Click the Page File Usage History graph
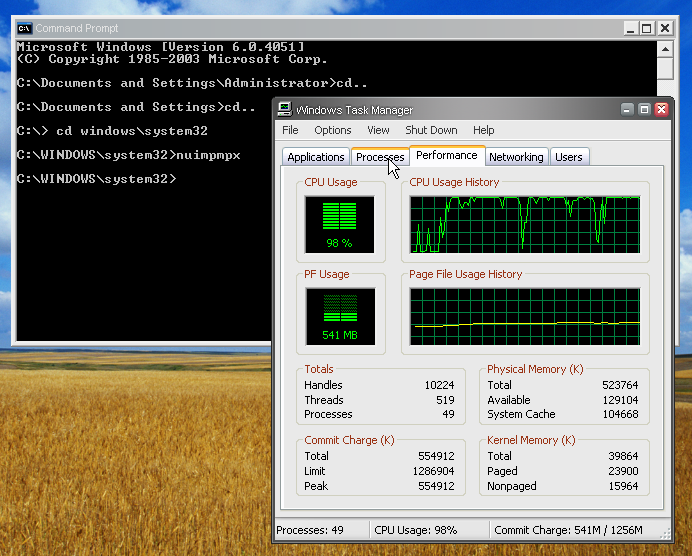The height and width of the screenshot is (556, 692). tap(525, 316)
